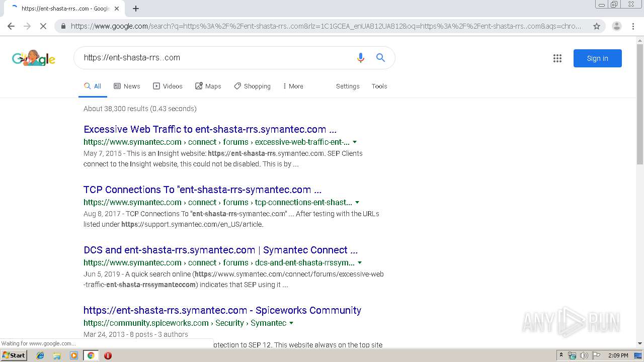Open the Chrome profile avatar icon
The width and height of the screenshot is (644, 362).
pos(616,26)
